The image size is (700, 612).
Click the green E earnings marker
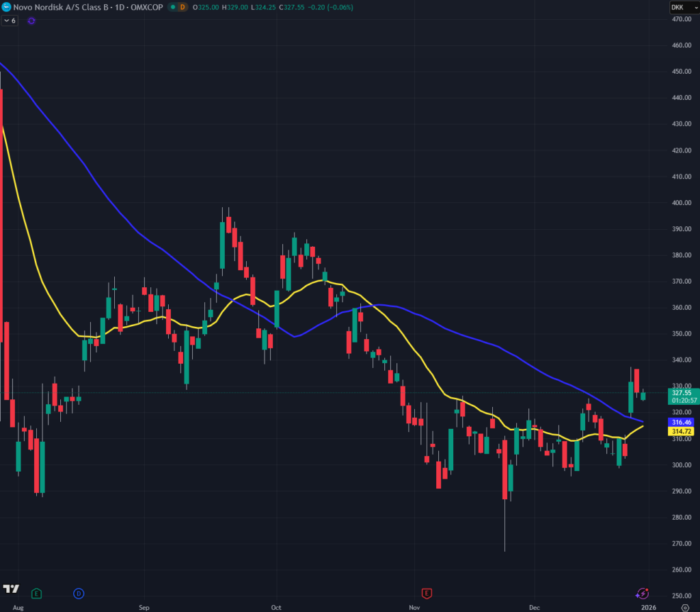coord(36,593)
